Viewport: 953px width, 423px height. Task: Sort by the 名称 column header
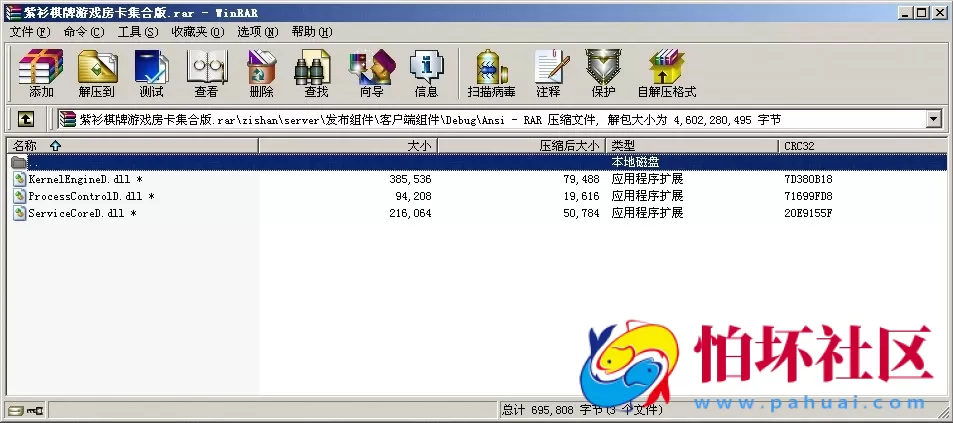pyautogui.click(x=132, y=146)
